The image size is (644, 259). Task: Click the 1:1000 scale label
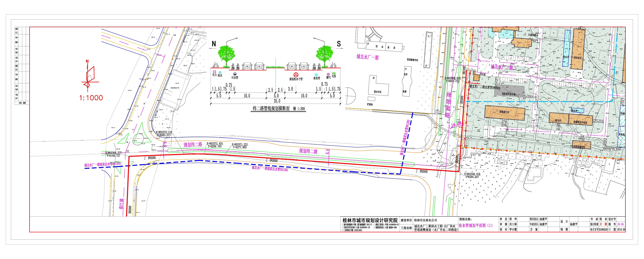pyautogui.click(x=91, y=98)
